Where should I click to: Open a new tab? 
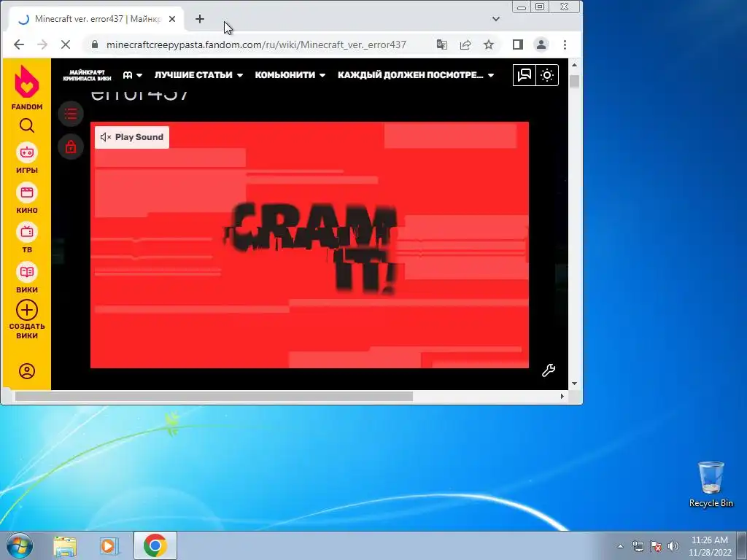point(200,19)
